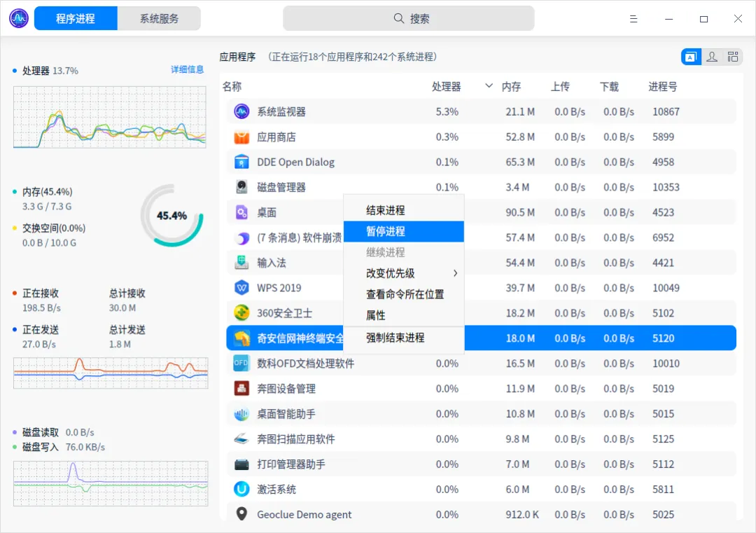Screen dimensions: 756x533
Task: Click the 激活系统 process icon
Action: (241, 489)
